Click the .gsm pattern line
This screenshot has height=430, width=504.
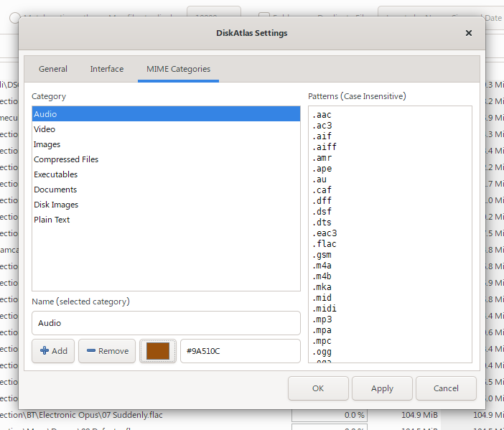coord(322,255)
